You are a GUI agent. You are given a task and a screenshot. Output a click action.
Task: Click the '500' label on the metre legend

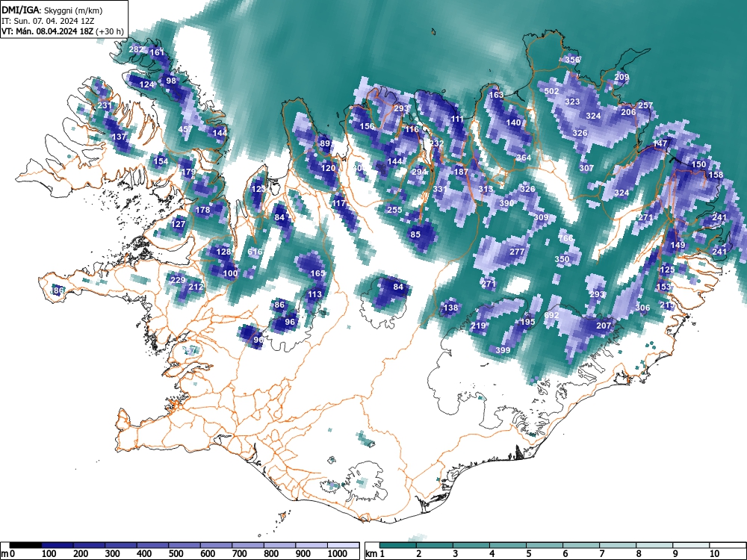pos(176,554)
